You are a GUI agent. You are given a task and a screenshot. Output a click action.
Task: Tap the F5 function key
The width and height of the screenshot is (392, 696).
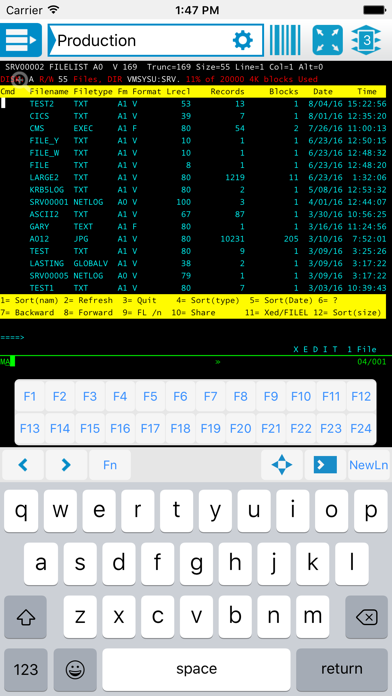pos(150,396)
